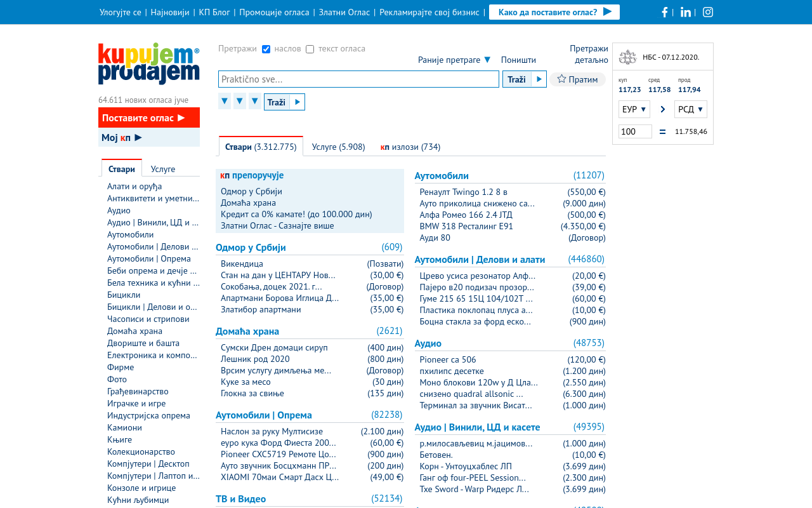
Task: Open the Facebook icon link
Action: click(665, 12)
